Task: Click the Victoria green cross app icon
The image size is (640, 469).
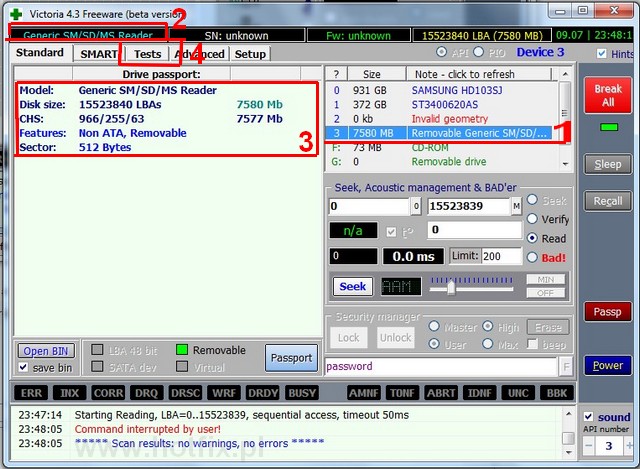Action: pyautogui.click(x=14, y=13)
